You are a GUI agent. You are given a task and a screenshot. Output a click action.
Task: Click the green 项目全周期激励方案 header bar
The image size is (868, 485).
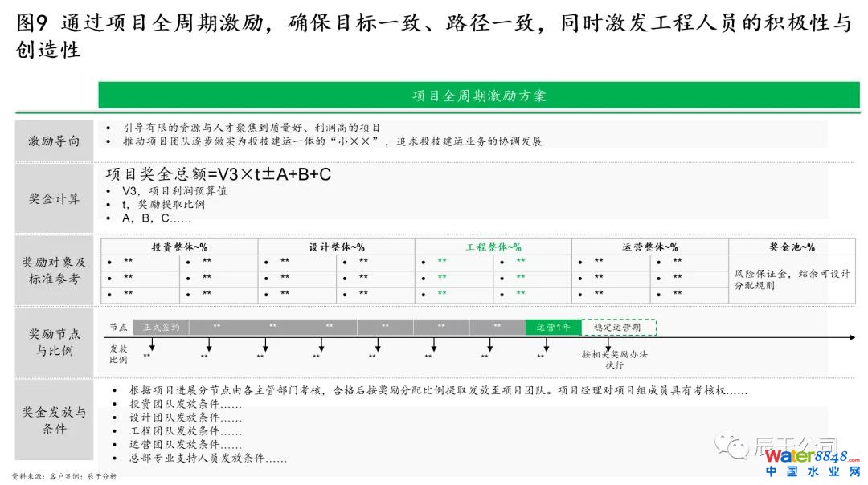(478, 96)
